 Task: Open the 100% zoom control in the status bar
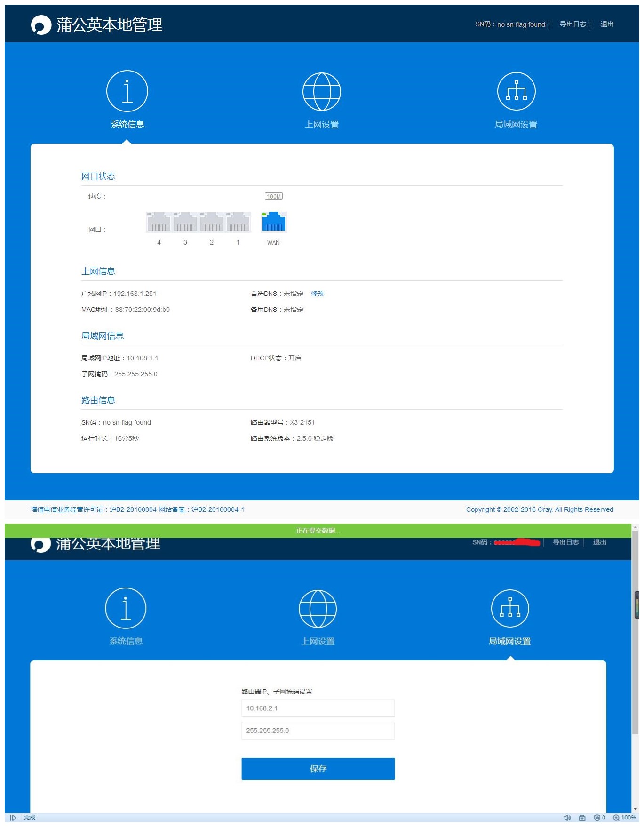[624, 818]
